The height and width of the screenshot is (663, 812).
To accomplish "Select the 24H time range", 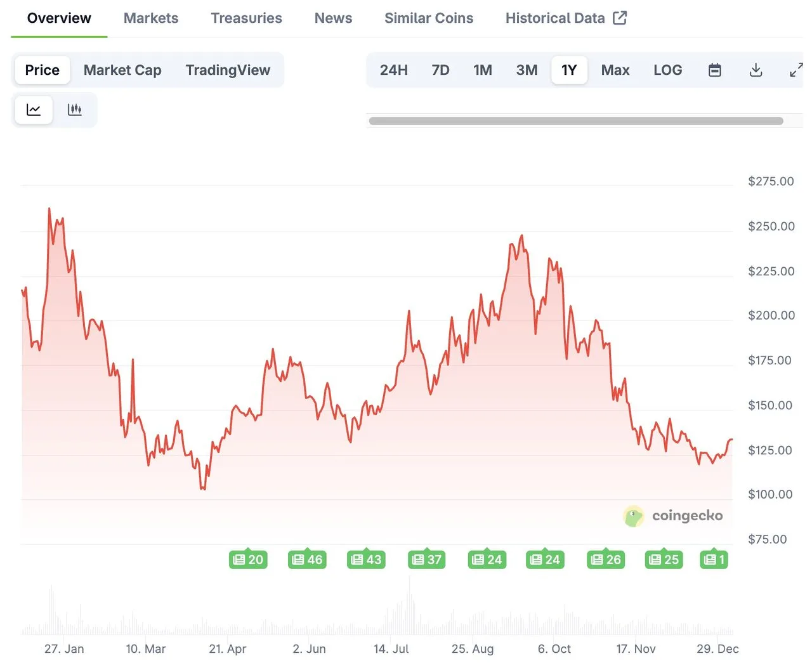I will point(393,70).
